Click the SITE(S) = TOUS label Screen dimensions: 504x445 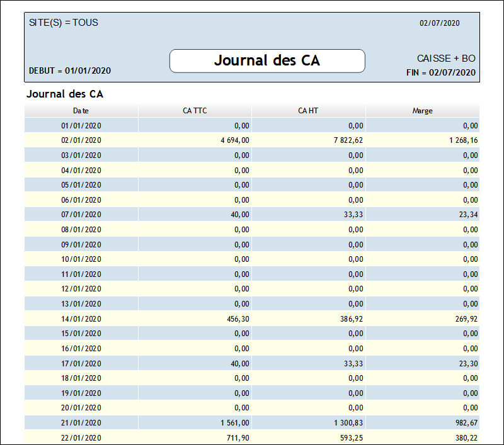coord(64,23)
